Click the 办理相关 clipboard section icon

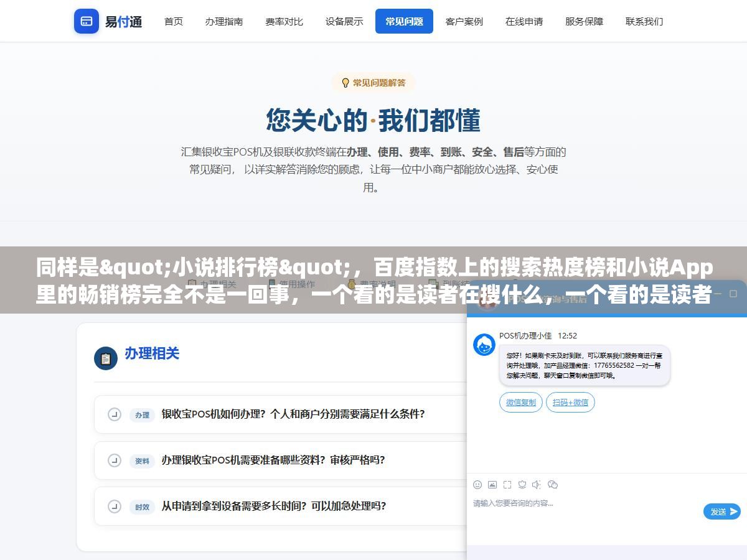[106, 358]
